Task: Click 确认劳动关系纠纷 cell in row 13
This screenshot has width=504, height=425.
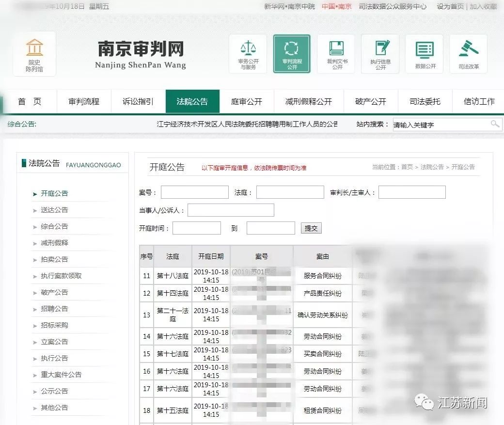Action: pyautogui.click(x=322, y=315)
